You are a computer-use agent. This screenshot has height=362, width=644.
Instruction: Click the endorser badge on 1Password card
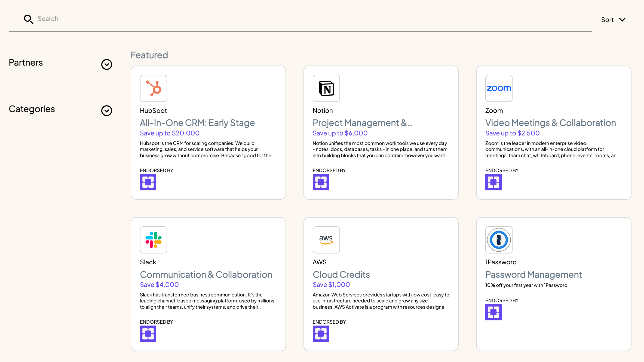tap(493, 312)
